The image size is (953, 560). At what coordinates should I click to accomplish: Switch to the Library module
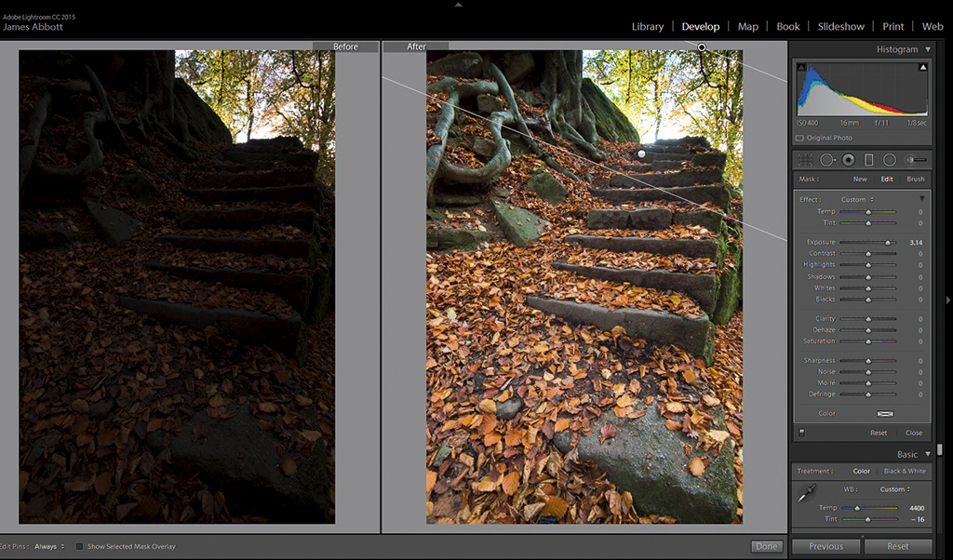click(x=648, y=26)
